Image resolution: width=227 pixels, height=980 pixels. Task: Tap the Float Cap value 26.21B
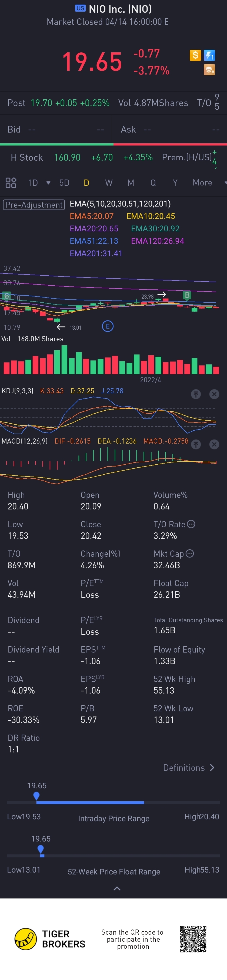166,595
